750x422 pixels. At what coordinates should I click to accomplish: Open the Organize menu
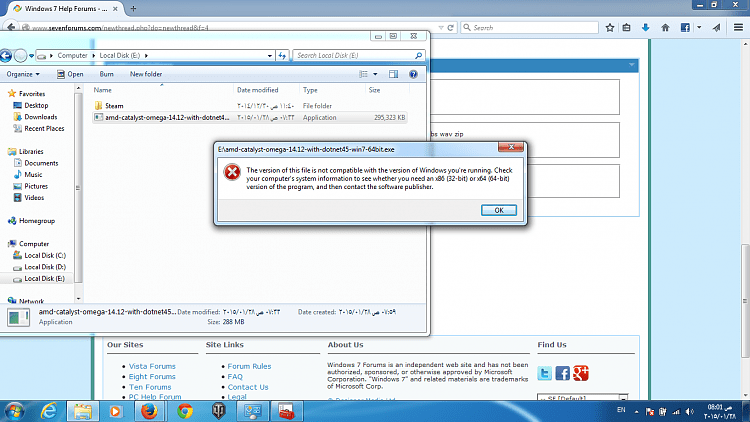(x=23, y=74)
